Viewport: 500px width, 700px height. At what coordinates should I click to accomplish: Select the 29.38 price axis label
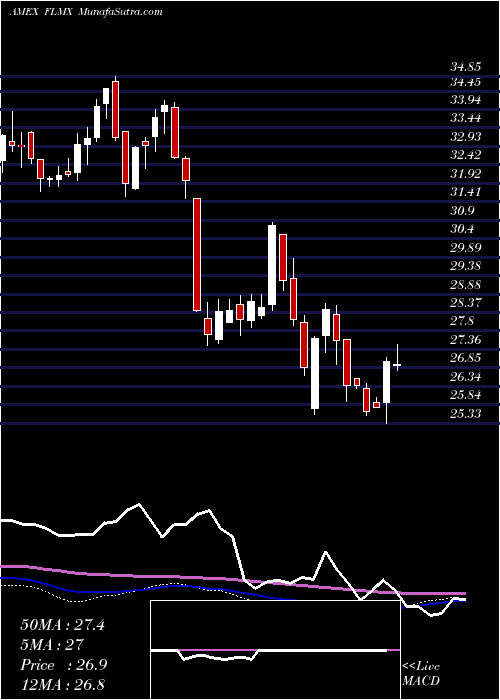tap(465, 266)
